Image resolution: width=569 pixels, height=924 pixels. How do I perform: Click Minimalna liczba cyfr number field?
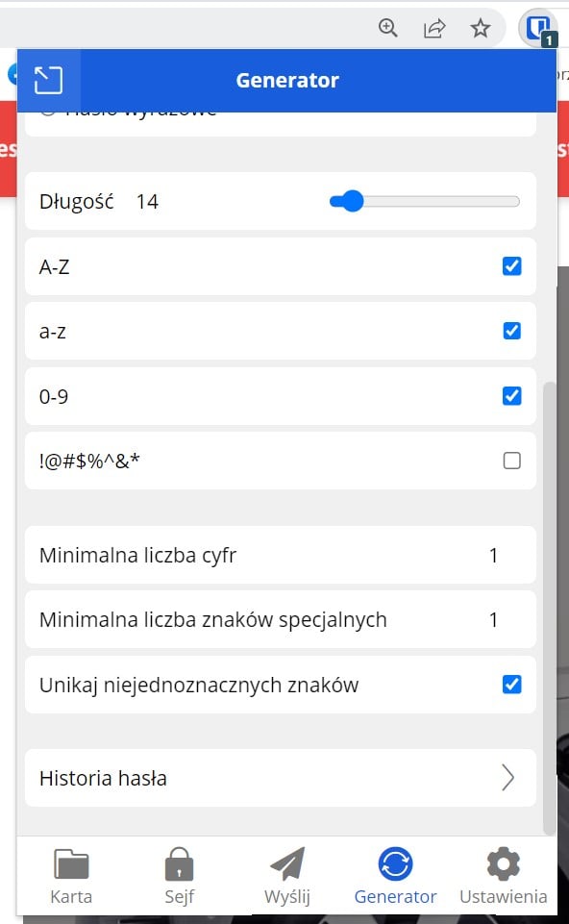point(494,555)
